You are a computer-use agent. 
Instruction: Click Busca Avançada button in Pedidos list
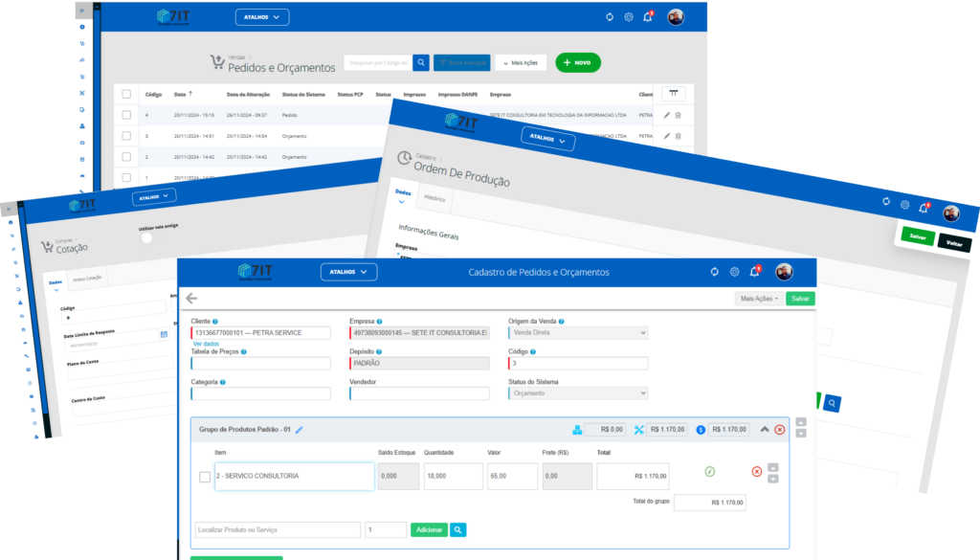pyautogui.click(x=462, y=62)
